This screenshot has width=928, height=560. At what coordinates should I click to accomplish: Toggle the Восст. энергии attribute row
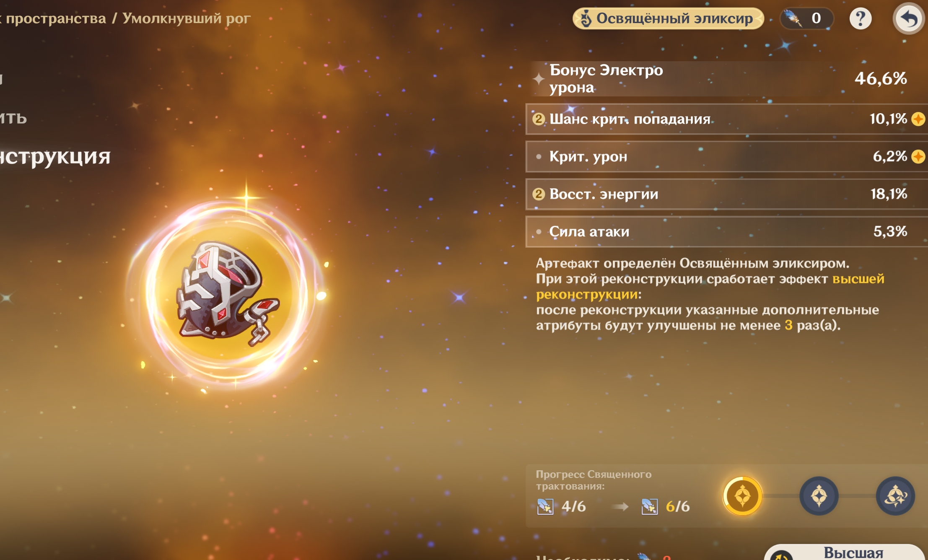727,194
